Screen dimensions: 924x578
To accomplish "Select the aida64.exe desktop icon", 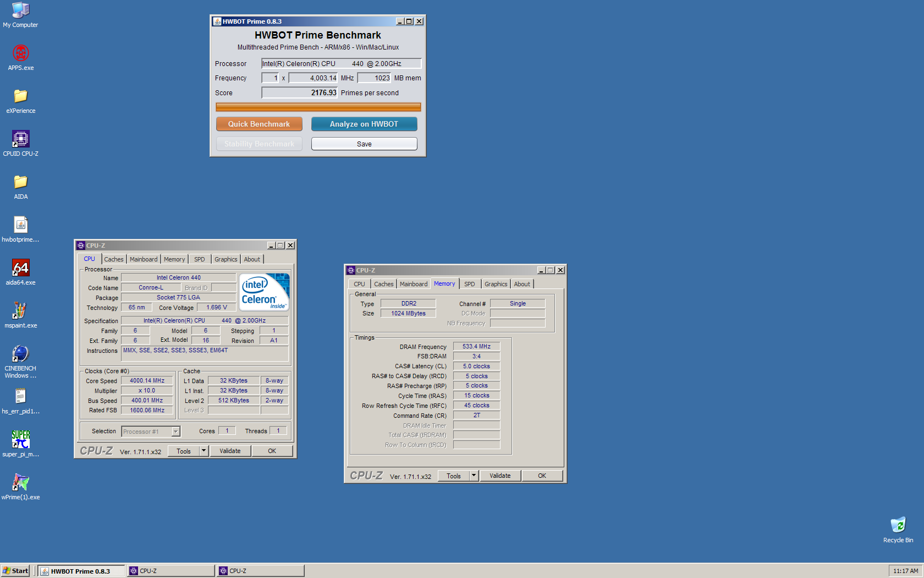I will [x=20, y=272].
